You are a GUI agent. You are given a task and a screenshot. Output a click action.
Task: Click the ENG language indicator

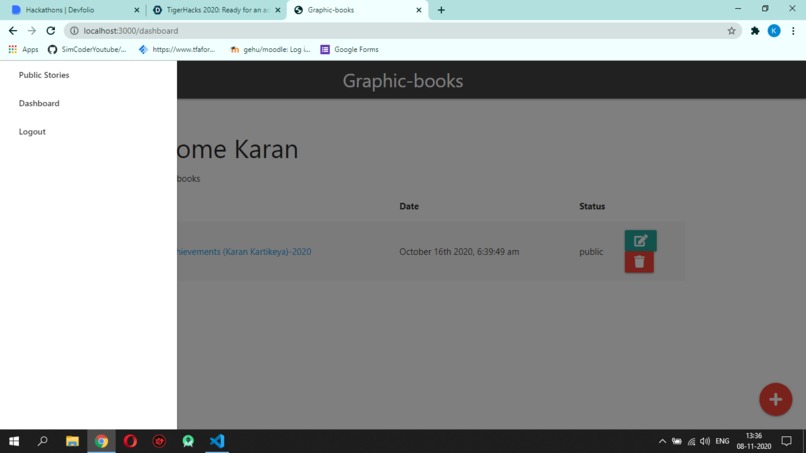[x=722, y=441]
